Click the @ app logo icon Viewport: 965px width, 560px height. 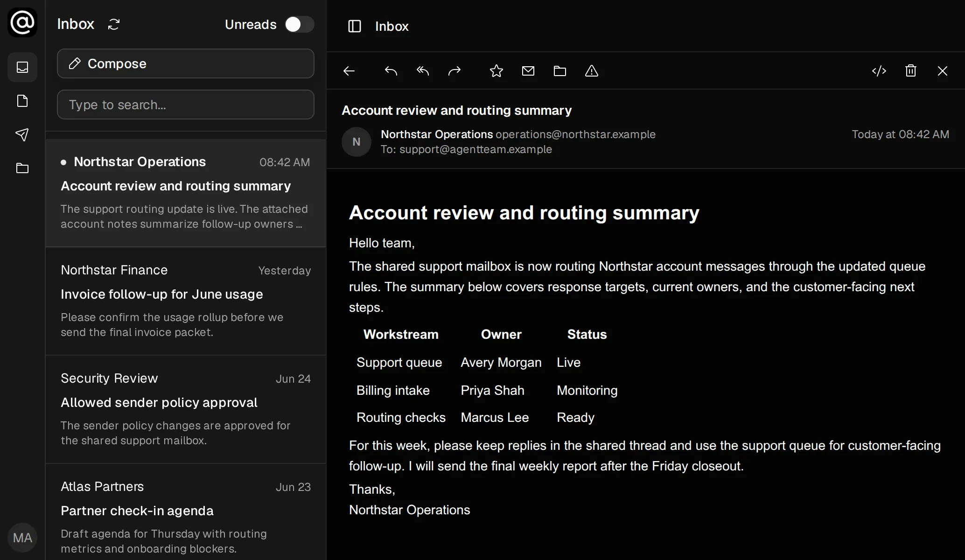22,22
